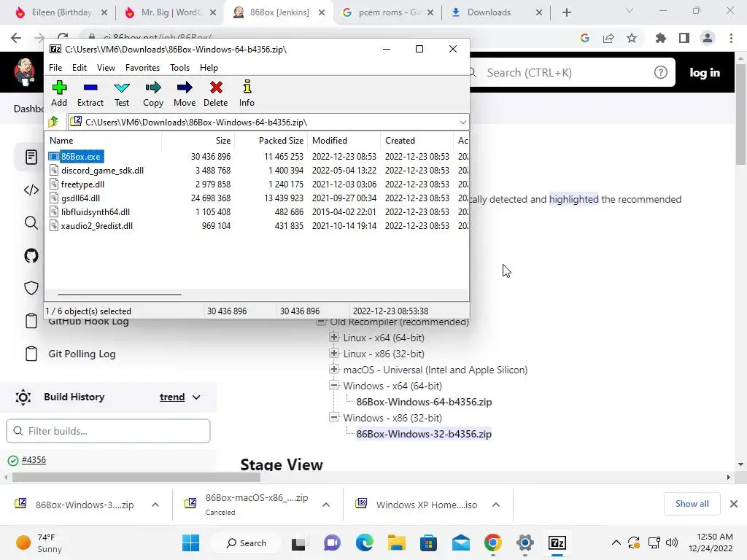Open a new browser tab

click(566, 12)
